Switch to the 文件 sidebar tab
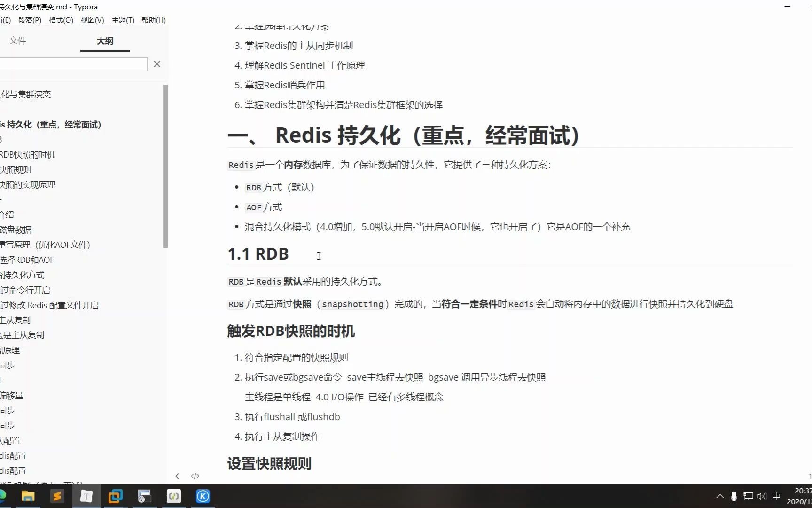Screen dimensions: 812x508 18,41
